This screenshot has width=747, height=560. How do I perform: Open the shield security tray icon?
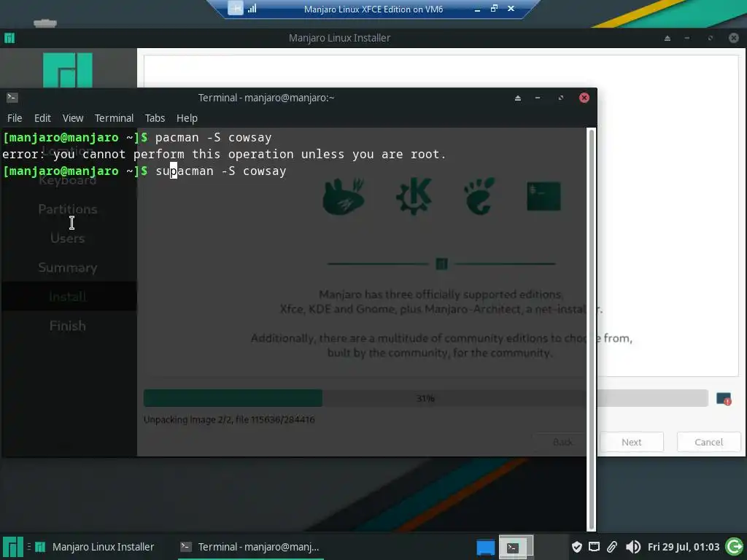576,547
